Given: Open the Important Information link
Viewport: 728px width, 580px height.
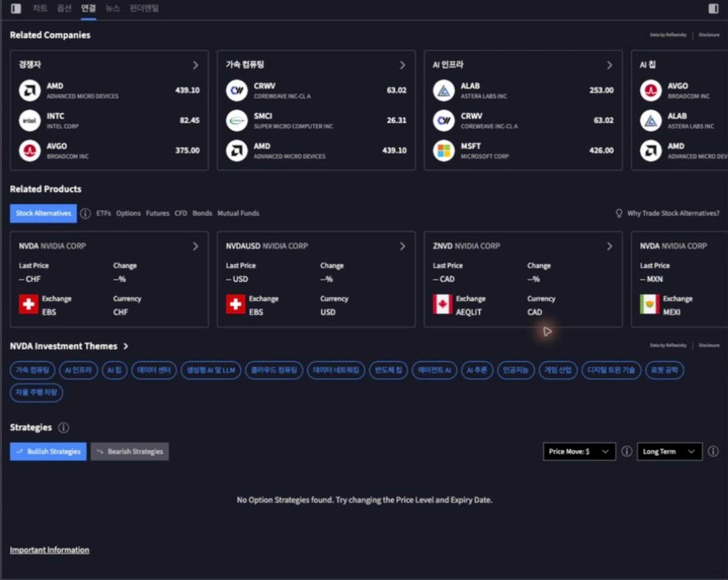Looking at the screenshot, I should point(50,550).
